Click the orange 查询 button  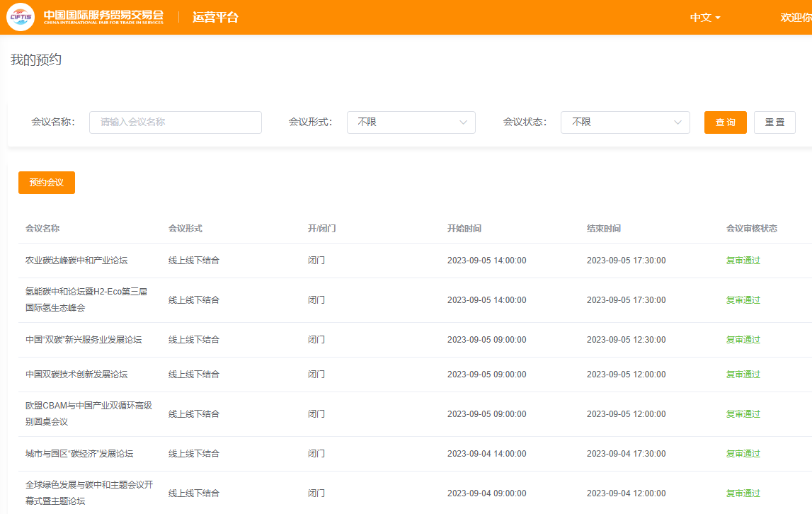click(725, 122)
